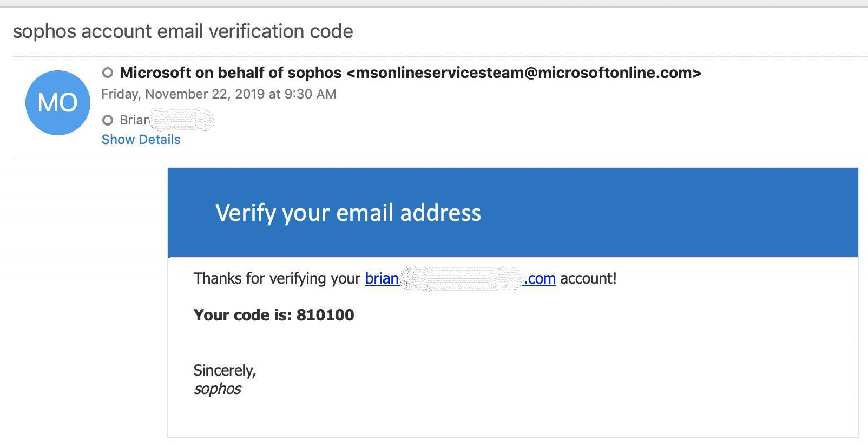Click presence status circle beside Microsoft sender
868x446 pixels.
(x=108, y=73)
